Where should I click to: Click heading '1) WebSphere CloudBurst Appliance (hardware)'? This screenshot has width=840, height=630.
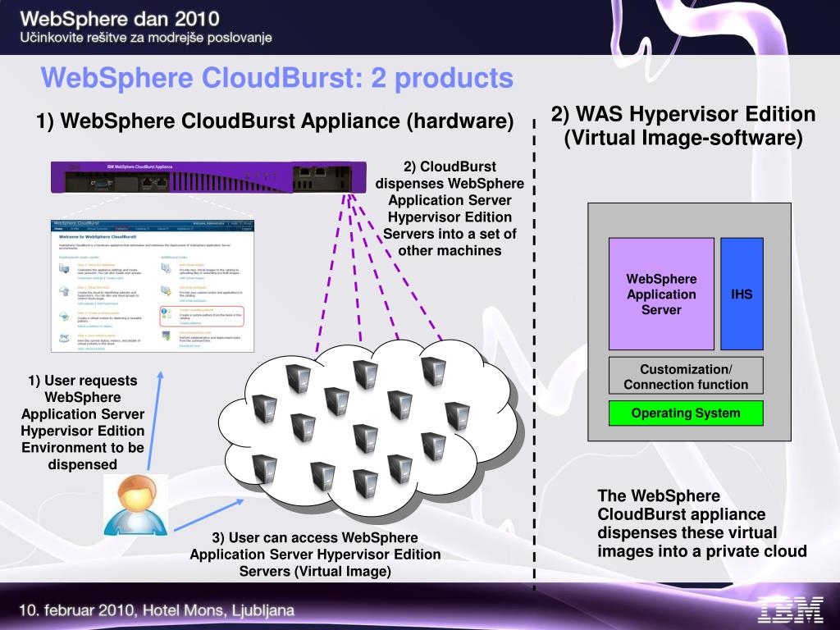(275, 121)
